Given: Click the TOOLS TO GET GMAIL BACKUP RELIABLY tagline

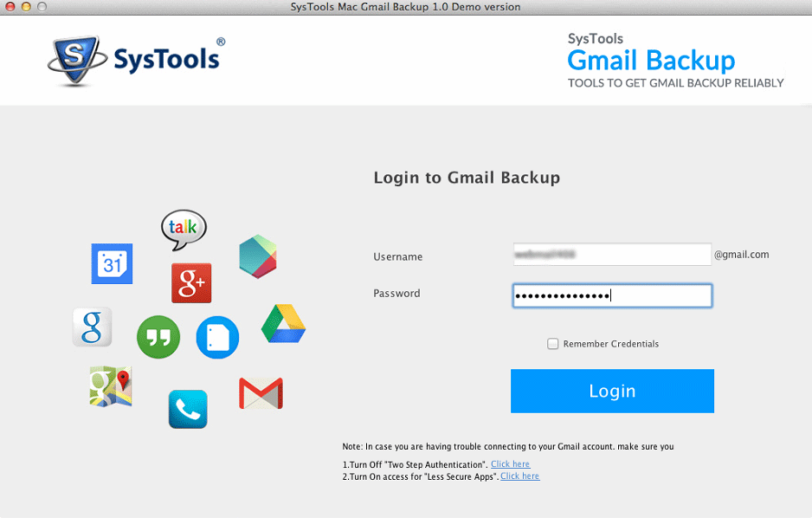Looking at the screenshot, I should pyautogui.click(x=676, y=83).
